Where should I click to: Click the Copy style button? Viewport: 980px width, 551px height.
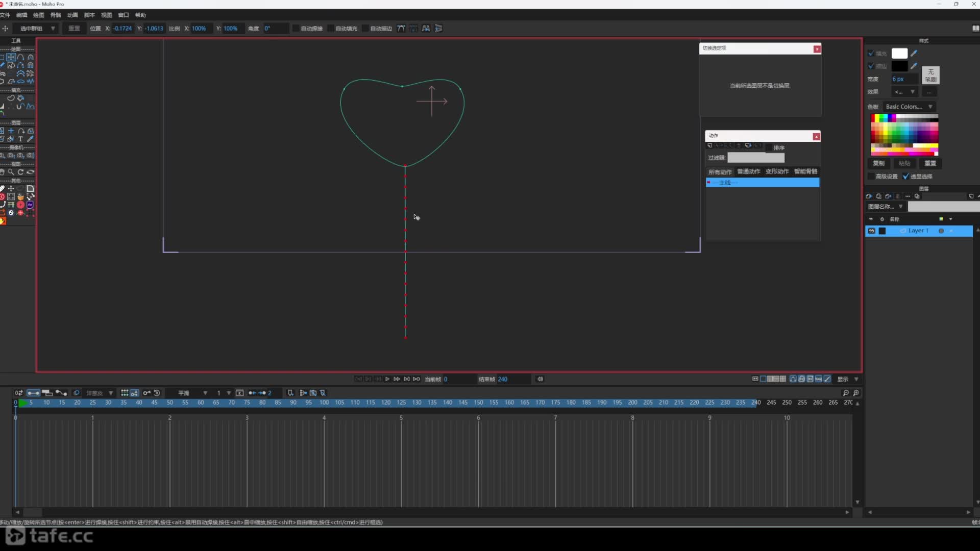(878, 163)
